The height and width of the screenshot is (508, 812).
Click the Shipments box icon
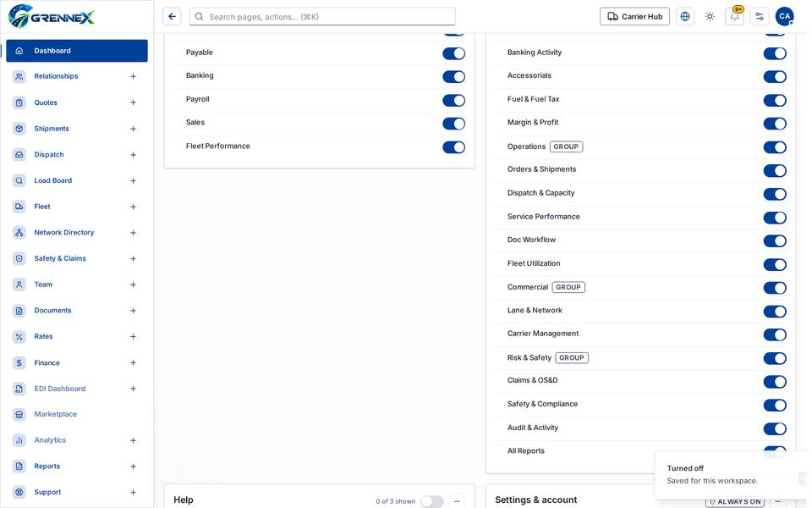[x=19, y=129]
